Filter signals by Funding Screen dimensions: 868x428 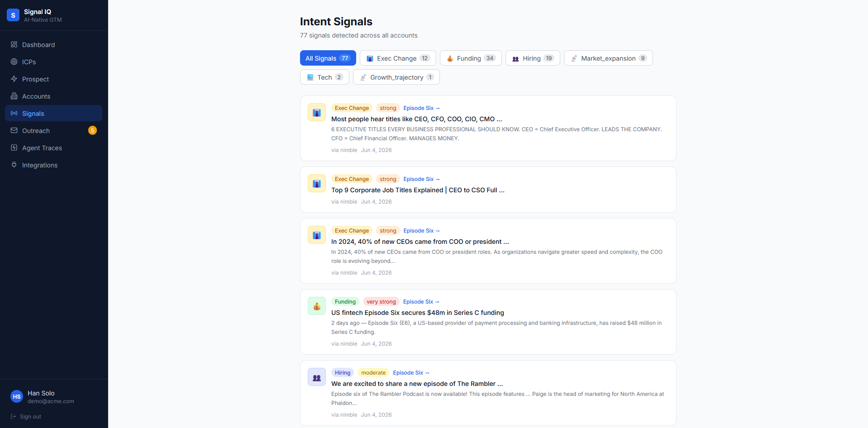click(471, 58)
